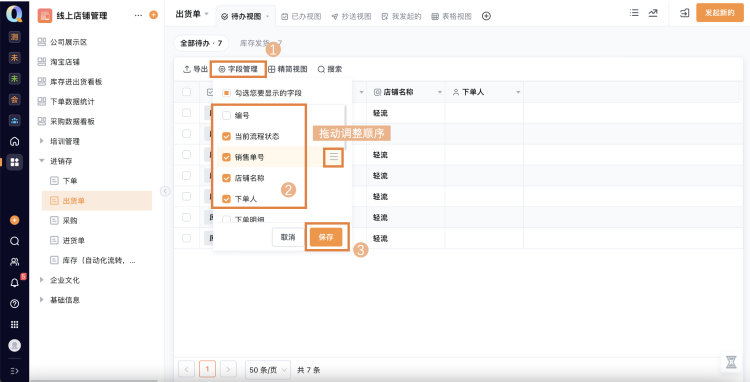Click the user avatar
Image resolution: width=750 pixels, height=382 pixels.
click(15, 345)
